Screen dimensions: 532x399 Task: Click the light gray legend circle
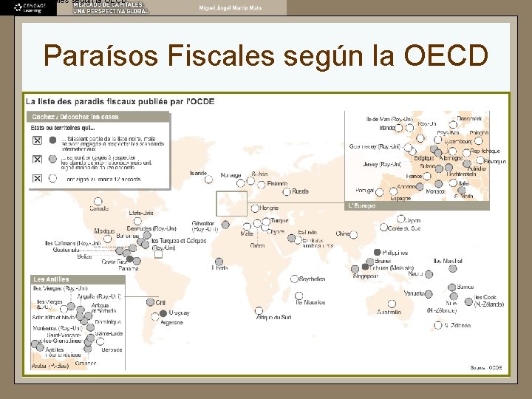coord(52,159)
